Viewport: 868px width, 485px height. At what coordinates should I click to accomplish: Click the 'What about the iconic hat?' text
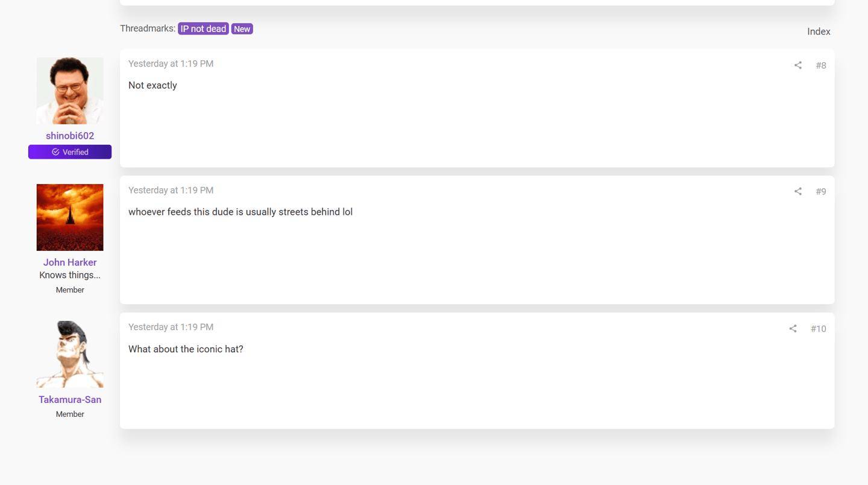pos(186,349)
